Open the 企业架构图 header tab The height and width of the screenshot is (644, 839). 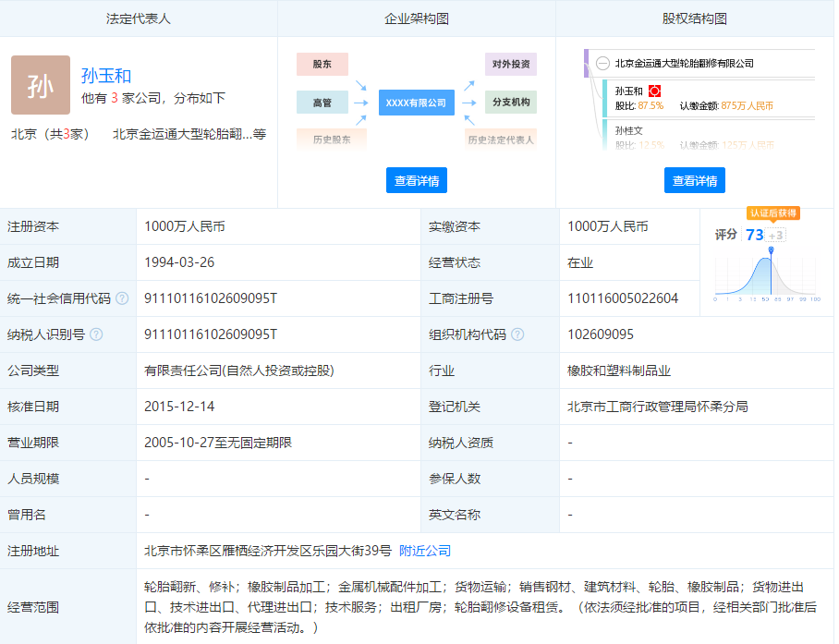click(x=417, y=18)
